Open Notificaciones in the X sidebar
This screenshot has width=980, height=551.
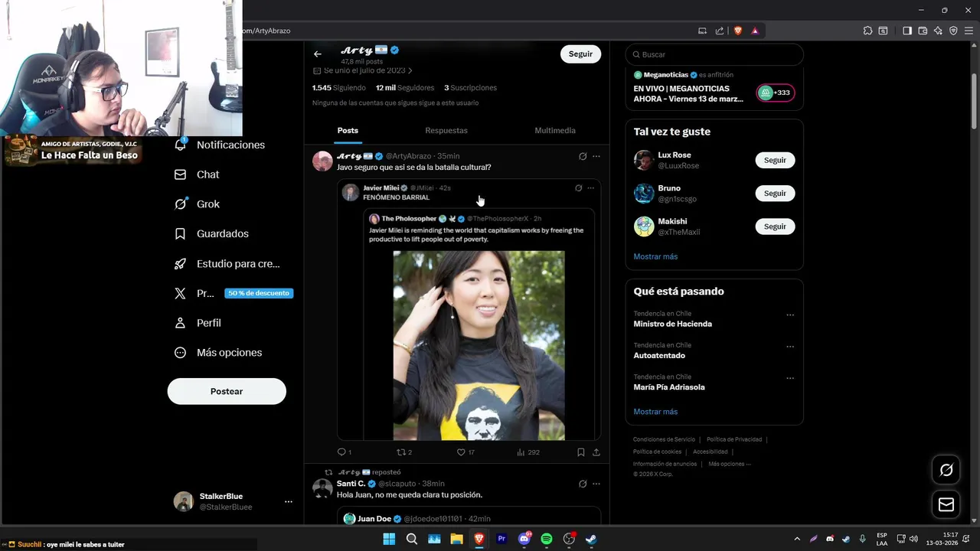click(220, 145)
